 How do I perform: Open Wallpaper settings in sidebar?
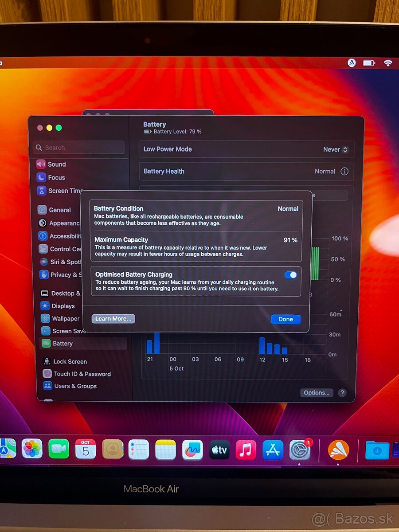[x=65, y=318]
